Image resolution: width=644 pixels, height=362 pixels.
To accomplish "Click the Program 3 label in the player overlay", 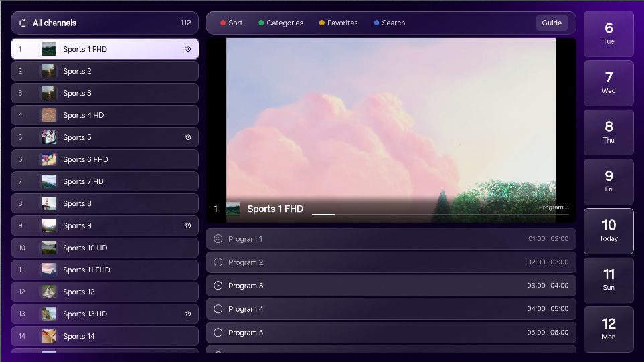I will tap(554, 207).
